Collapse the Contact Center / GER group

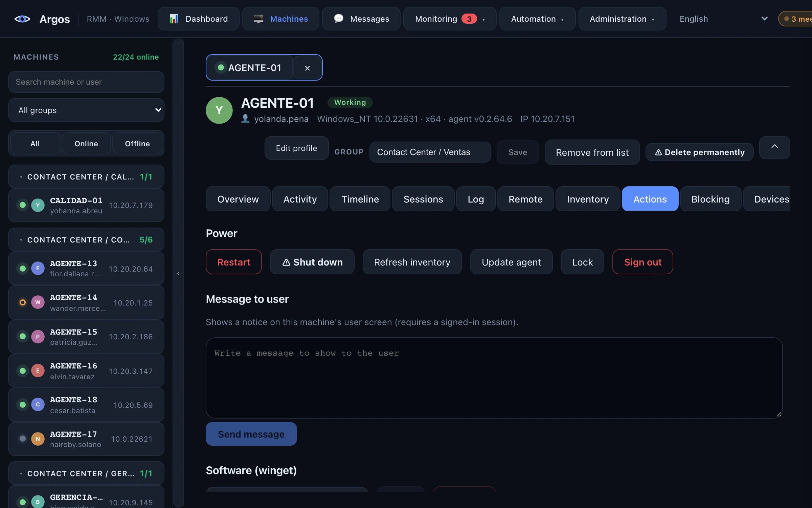coord(86,473)
